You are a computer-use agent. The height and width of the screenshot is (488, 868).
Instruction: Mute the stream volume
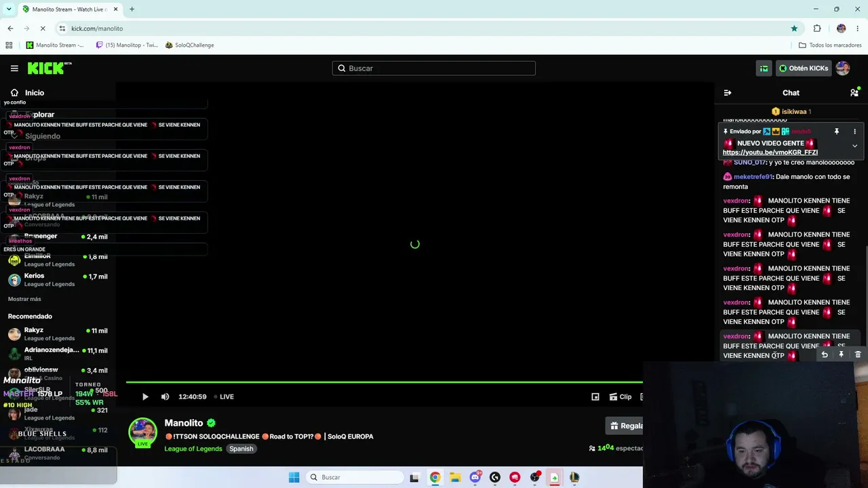(165, 397)
